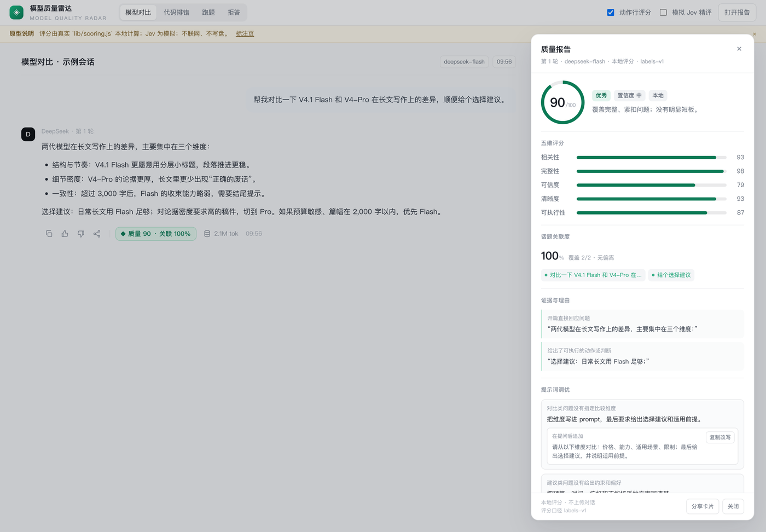The width and height of the screenshot is (766, 532).
Task: Click the 可执行性 score bar
Action: (x=652, y=213)
